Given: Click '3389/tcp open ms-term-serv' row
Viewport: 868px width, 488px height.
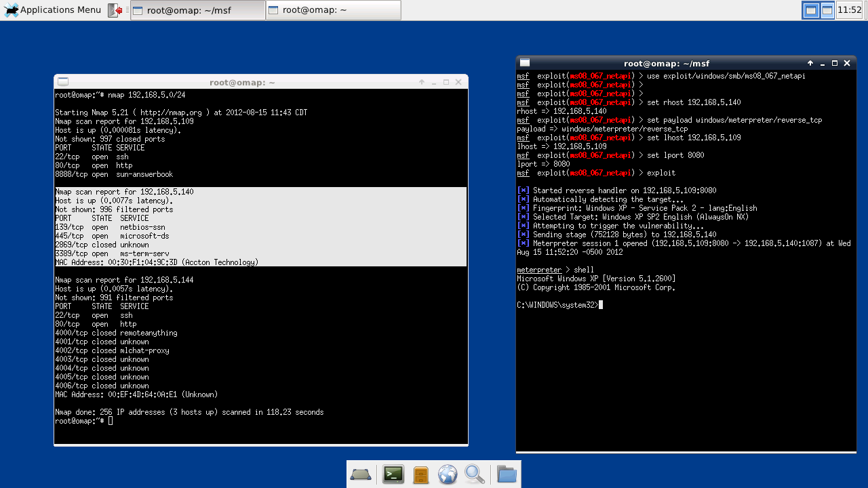Looking at the screenshot, I should click(x=112, y=253).
